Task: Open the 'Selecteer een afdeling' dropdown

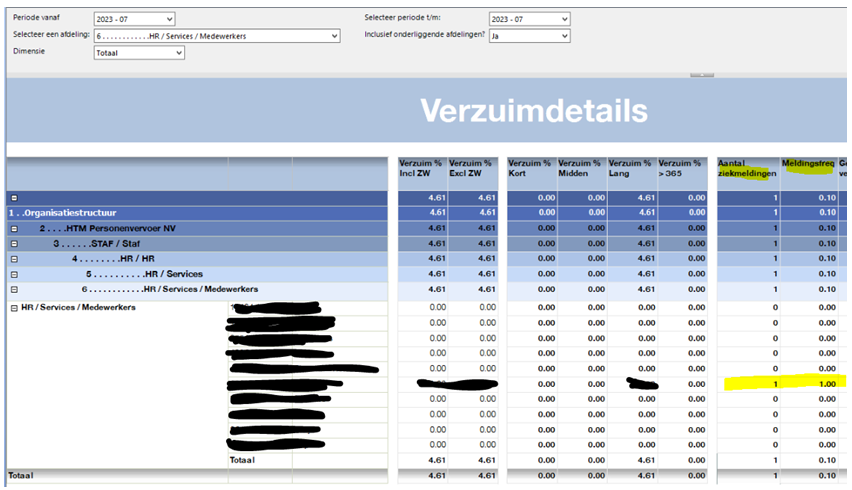Action: click(217, 36)
